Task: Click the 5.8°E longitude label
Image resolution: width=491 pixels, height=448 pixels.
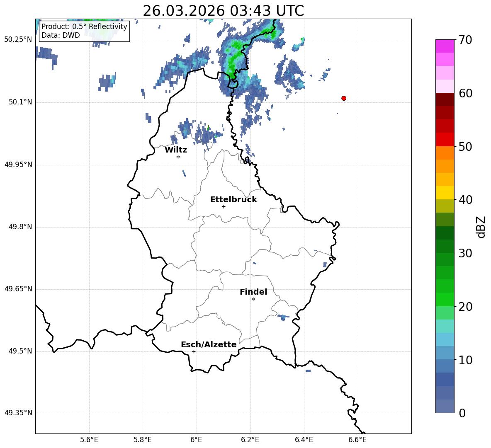Action: [143, 440]
